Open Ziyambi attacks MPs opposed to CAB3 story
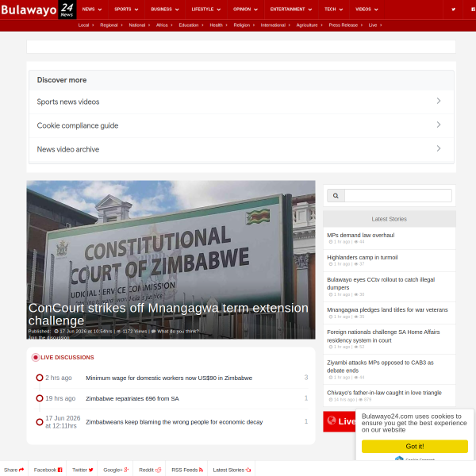Image resolution: width=476 pixels, height=476 pixels. [380, 367]
